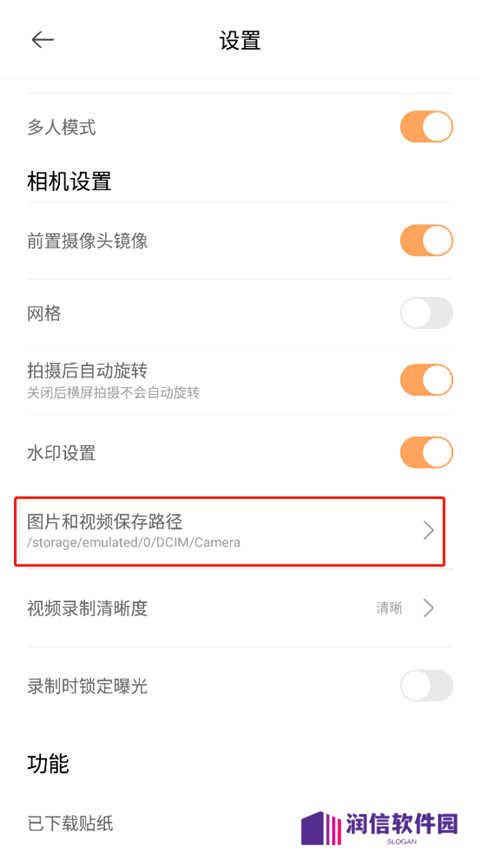Tap the 视频录制清晰度 label
The height and width of the screenshot is (853, 480).
(87, 608)
